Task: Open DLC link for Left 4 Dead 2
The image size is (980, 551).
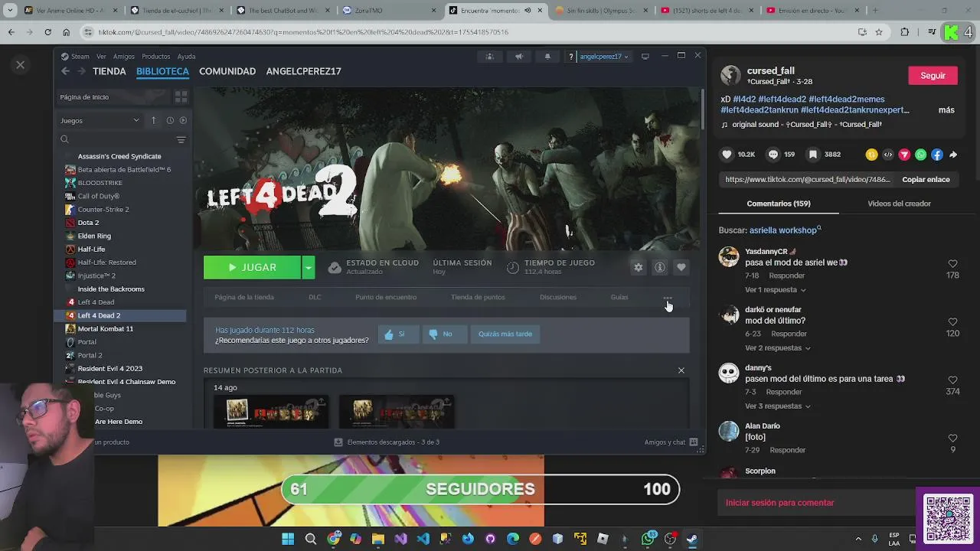Action: tap(315, 297)
